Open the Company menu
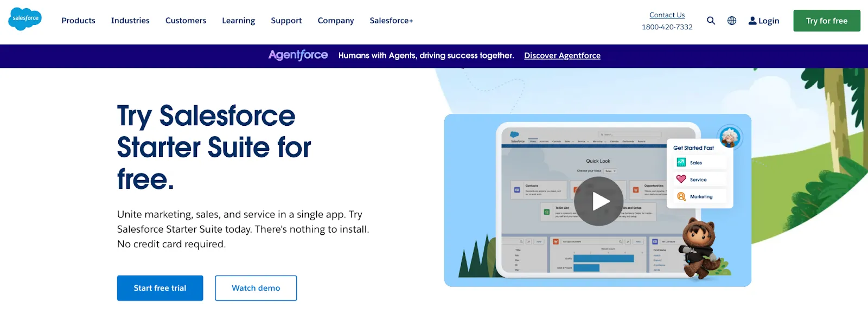Viewport: 868px width, 333px height. point(336,21)
